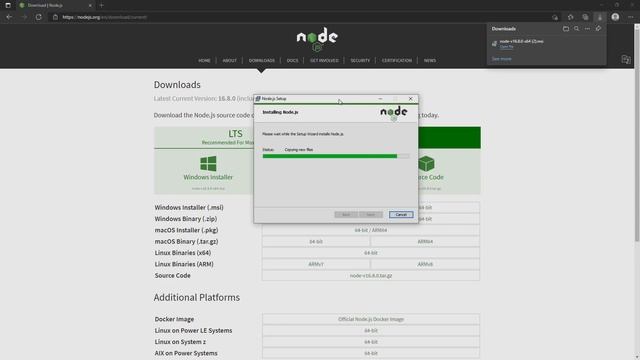Click the installer progress bar
Image resolution: width=640 pixels, height=360 pixels.
[x=336, y=156]
